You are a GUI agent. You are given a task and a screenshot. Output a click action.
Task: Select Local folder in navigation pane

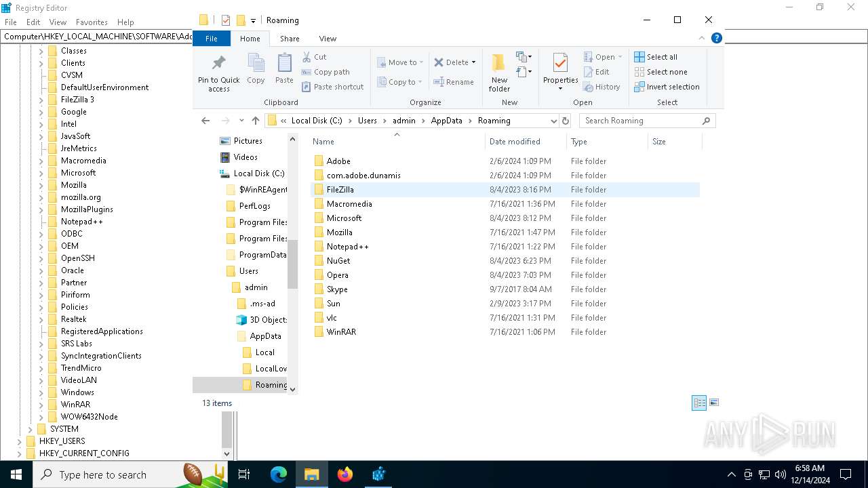264,352
